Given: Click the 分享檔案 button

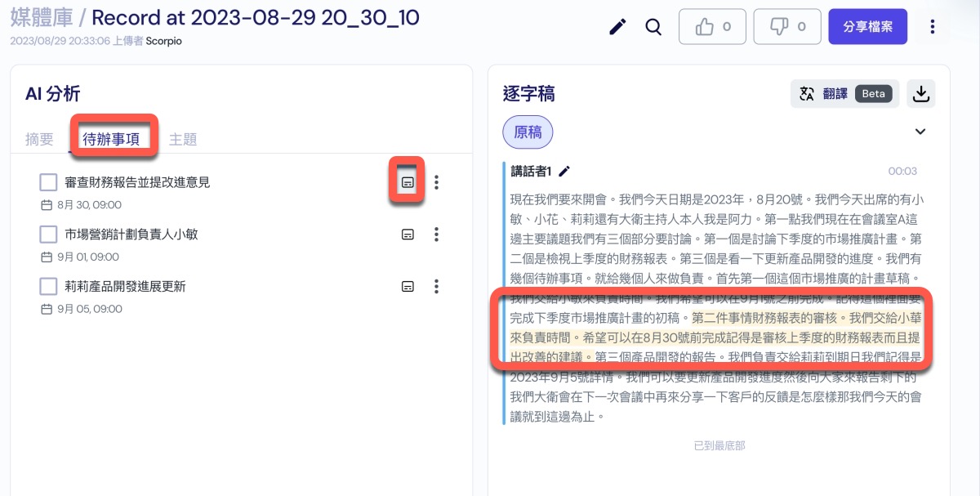Looking at the screenshot, I should click(867, 27).
